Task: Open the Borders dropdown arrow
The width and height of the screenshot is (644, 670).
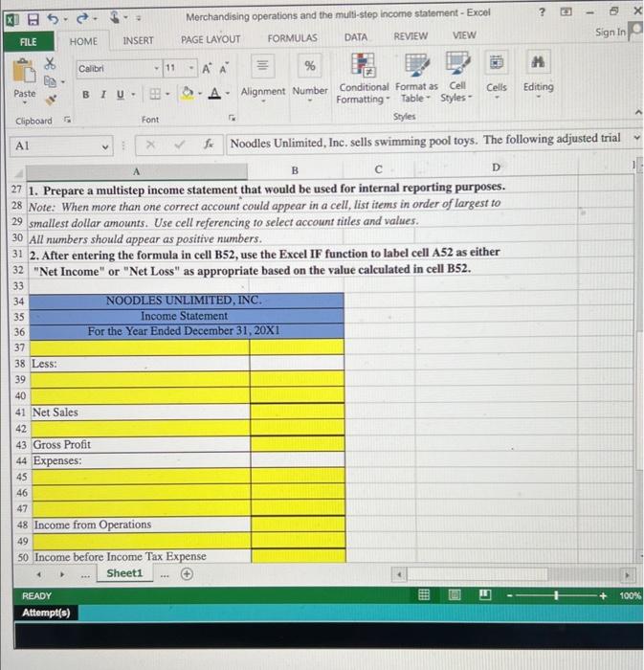Action: (x=167, y=94)
